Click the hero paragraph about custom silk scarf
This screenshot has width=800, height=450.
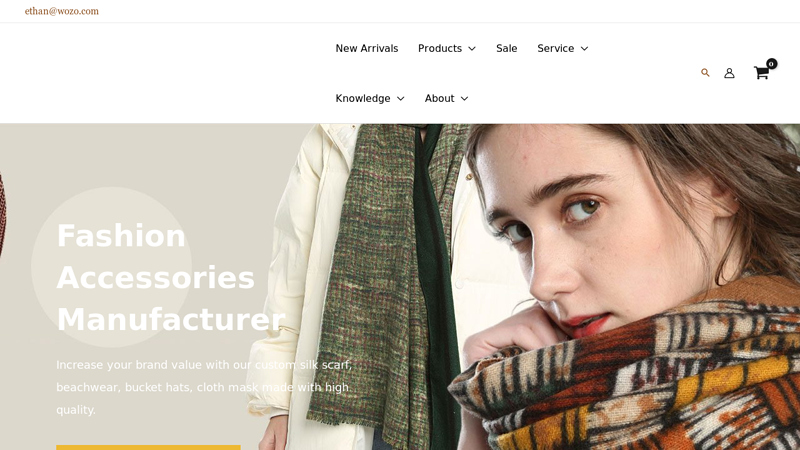pyautogui.click(x=204, y=387)
